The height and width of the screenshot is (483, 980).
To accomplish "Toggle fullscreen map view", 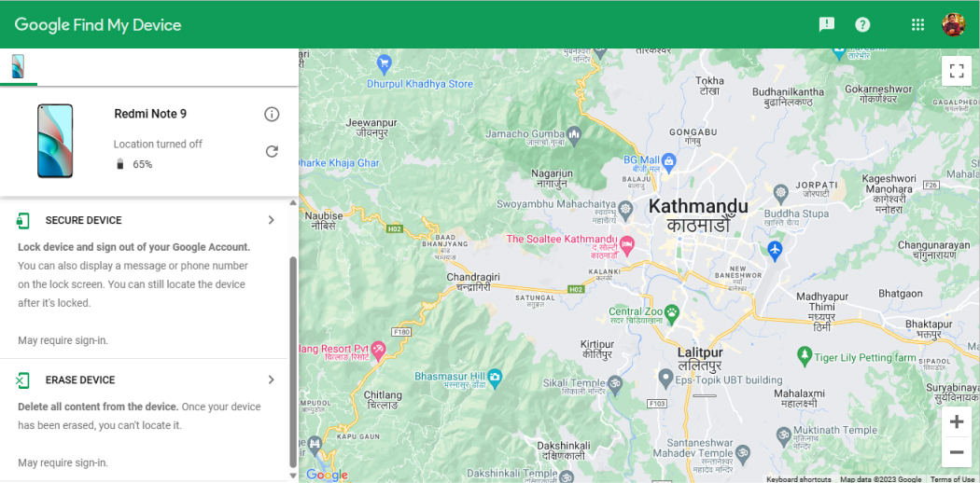I will [957, 71].
